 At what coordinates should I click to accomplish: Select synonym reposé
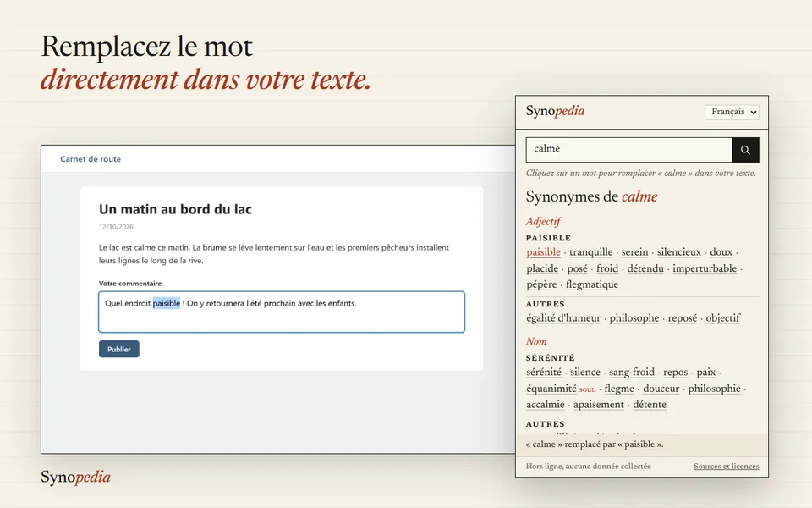pos(682,318)
